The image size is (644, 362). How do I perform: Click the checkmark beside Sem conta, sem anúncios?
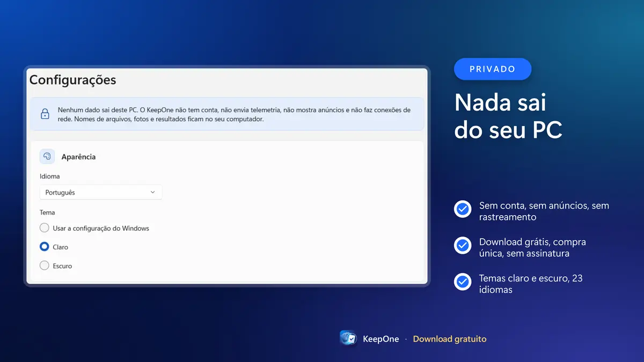coord(463,209)
